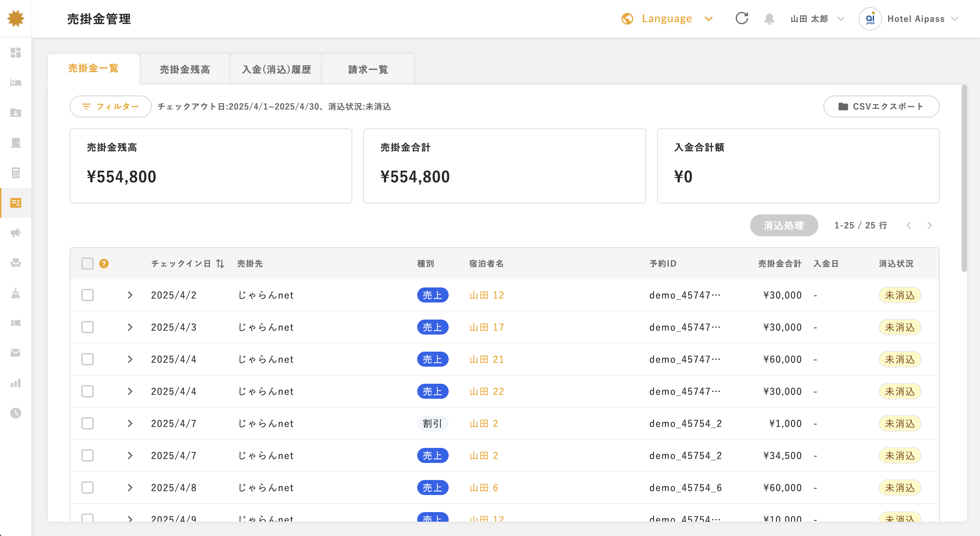Click the 売上 badge in 山田 17 row
The height and width of the screenshot is (536, 980).
click(x=433, y=327)
